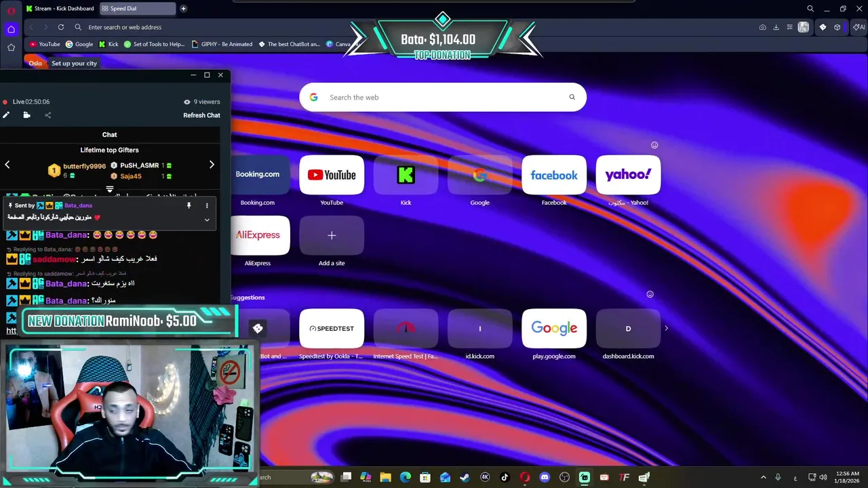Screen dimensions: 868x488
Task: Click the edit pencil icon in the Kick chat popout
Action: pyautogui.click(x=6, y=115)
